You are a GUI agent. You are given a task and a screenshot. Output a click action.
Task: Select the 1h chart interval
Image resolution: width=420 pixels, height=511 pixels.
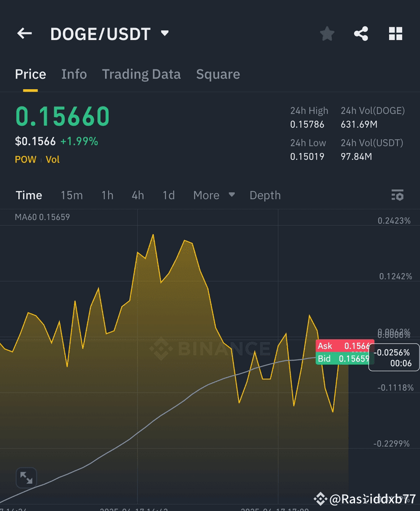(x=107, y=195)
